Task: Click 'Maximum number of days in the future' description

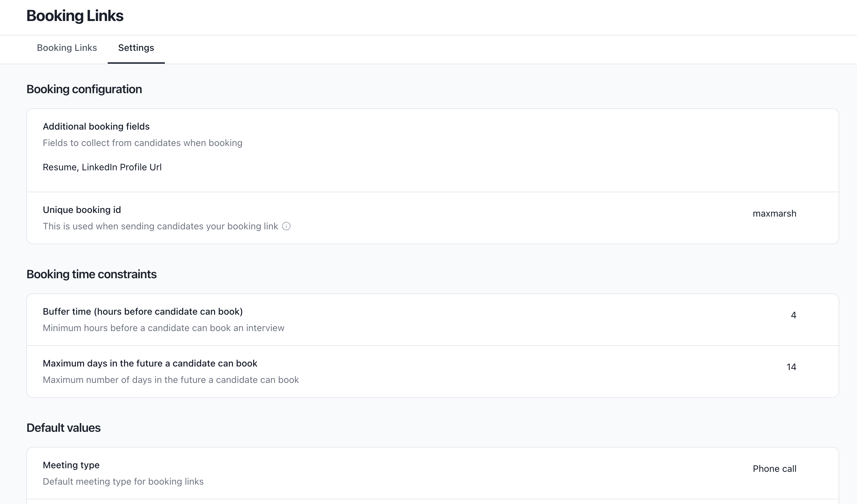Action: click(171, 380)
